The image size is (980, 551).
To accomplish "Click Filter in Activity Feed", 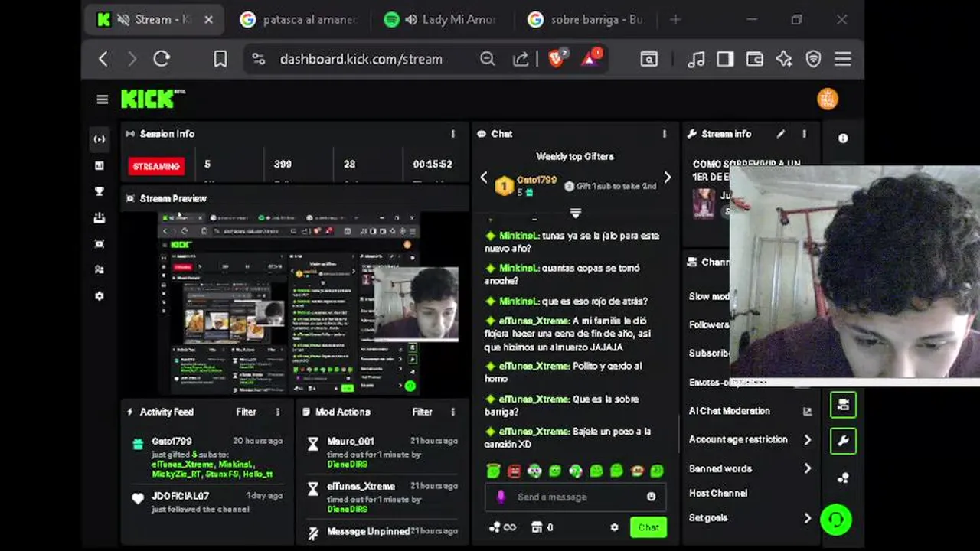I will point(246,412).
